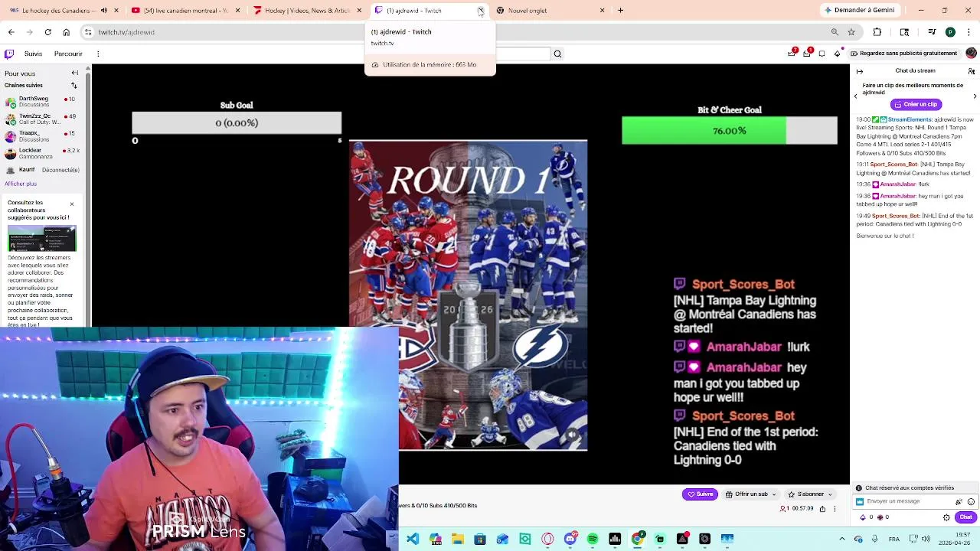
Task: Mute the Le hockey des Canadiens tab
Action: click(x=104, y=11)
